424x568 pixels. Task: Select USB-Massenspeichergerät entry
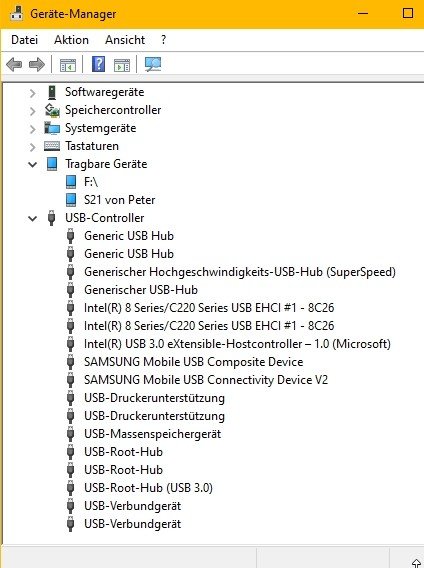[x=153, y=434]
